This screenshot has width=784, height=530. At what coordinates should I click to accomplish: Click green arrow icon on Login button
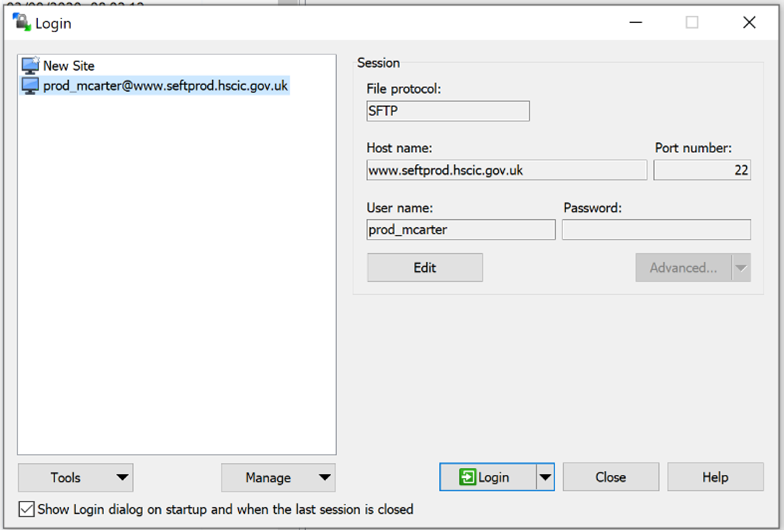click(467, 478)
